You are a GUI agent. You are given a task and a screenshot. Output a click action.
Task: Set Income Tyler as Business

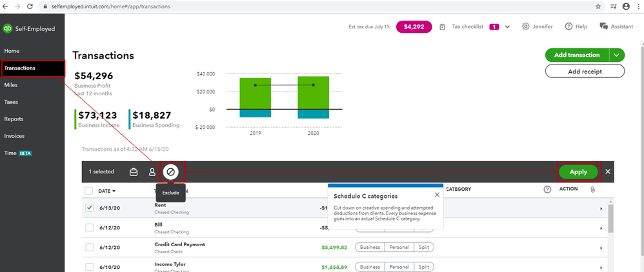pos(370,267)
